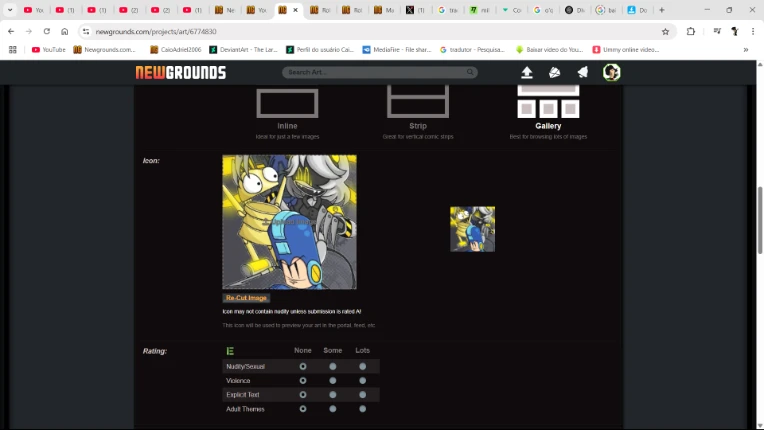The width and height of the screenshot is (764, 430).
Task: Set Explicit Text to Some
Action: click(x=333, y=394)
